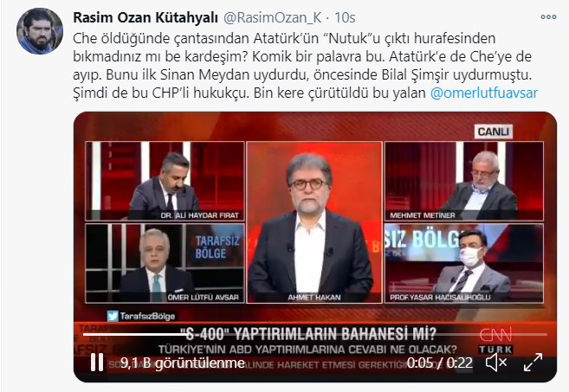Click the @RasimOzan_K handle
Image resolution: width=569 pixels, height=392 pixels.
click(272, 17)
